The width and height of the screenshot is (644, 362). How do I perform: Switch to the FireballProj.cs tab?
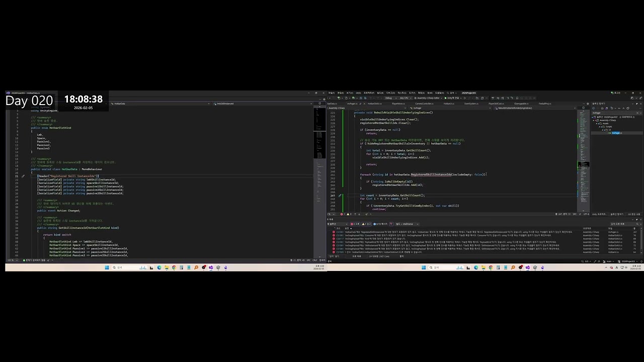point(545,104)
